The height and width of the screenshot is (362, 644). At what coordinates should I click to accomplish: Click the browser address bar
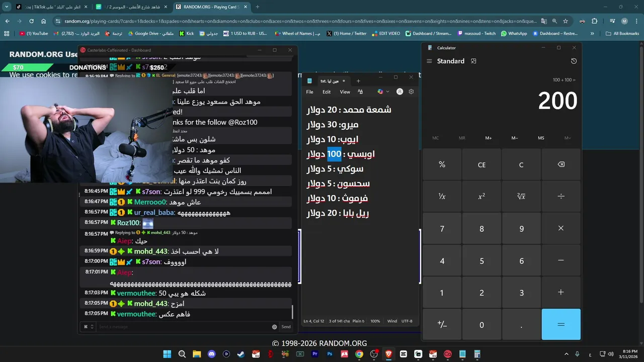(x=300, y=21)
